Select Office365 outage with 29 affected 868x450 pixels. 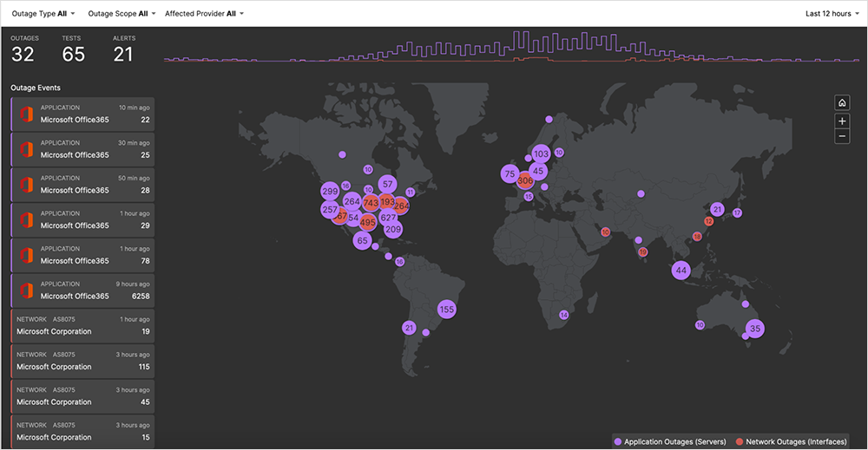point(82,220)
